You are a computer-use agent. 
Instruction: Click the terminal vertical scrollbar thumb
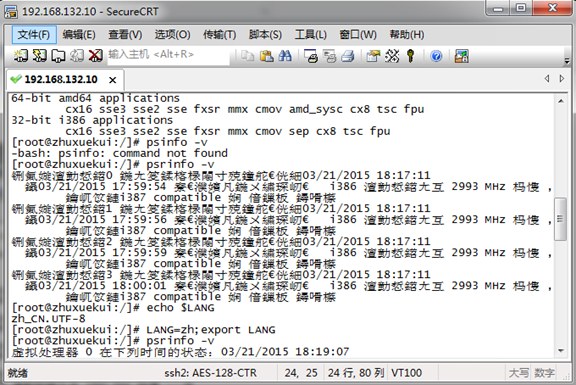pos(561,219)
